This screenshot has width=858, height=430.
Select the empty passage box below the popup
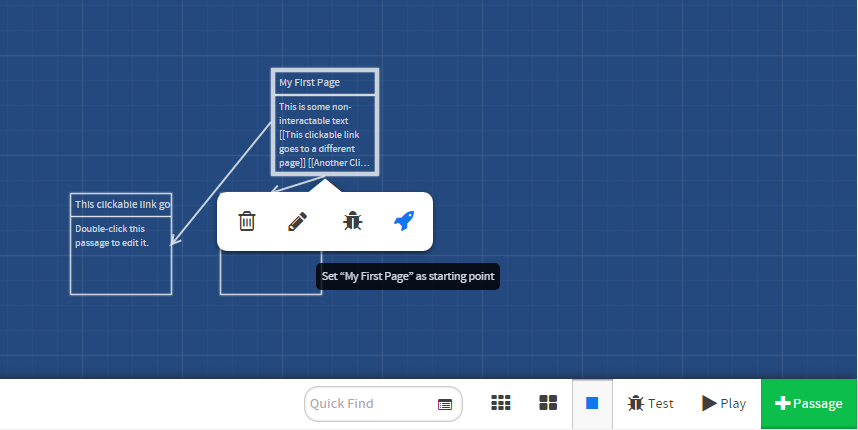(x=270, y=273)
